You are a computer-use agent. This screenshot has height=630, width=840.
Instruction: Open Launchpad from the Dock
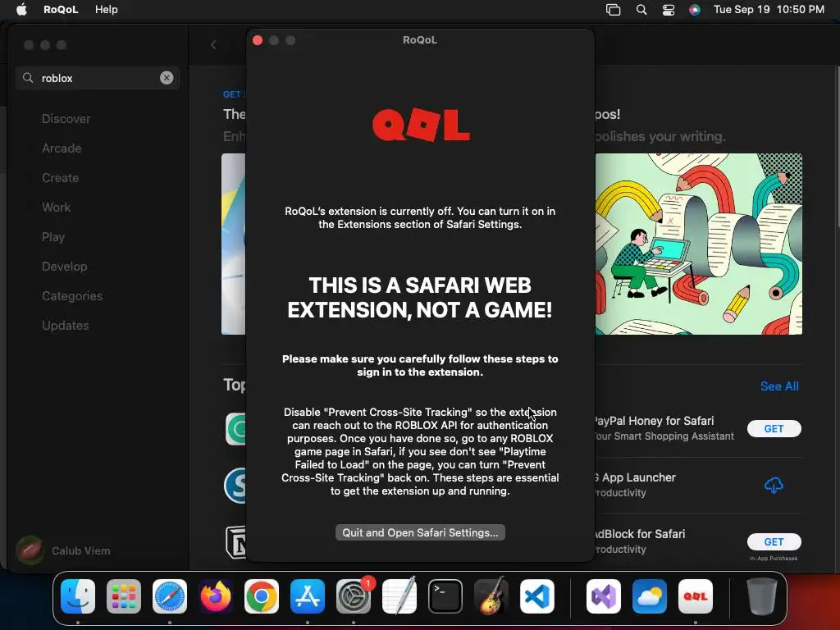[x=124, y=596]
